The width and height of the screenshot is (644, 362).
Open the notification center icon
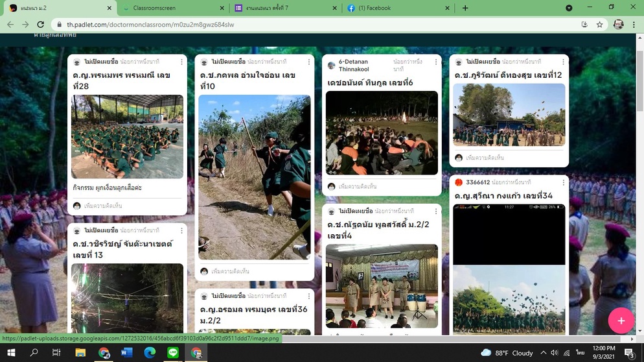click(x=629, y=353)
